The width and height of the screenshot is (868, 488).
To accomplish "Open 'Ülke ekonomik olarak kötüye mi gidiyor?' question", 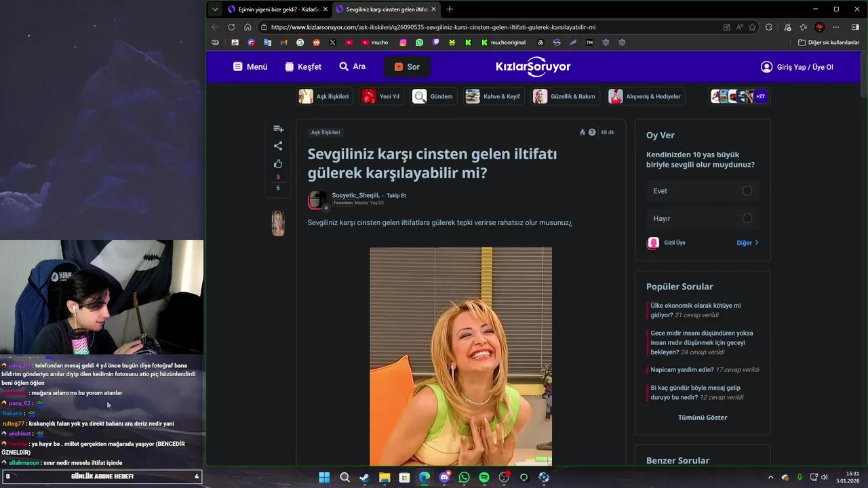I will [696, 310].
